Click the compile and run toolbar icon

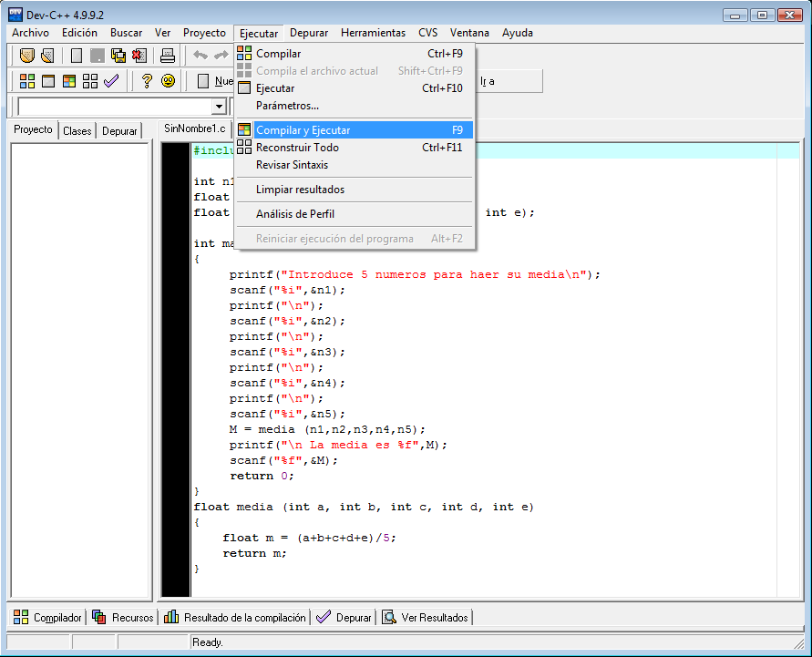coord(69,81)
